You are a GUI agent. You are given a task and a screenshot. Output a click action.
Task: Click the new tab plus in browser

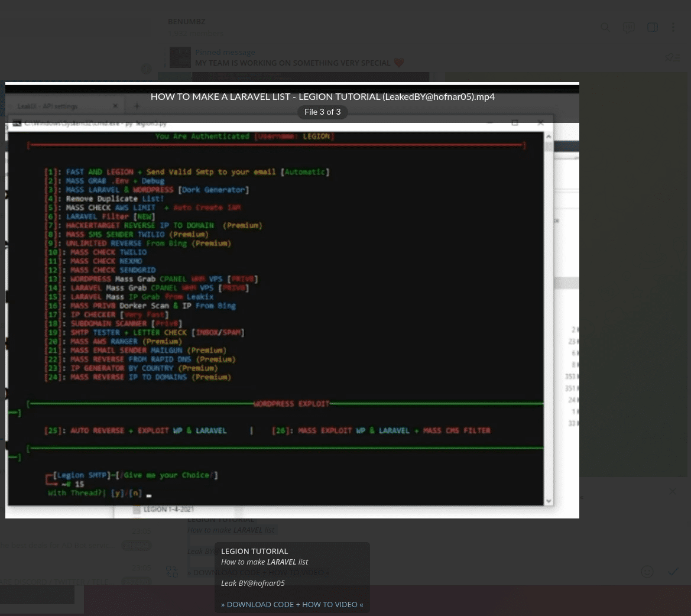coord(137,106)
